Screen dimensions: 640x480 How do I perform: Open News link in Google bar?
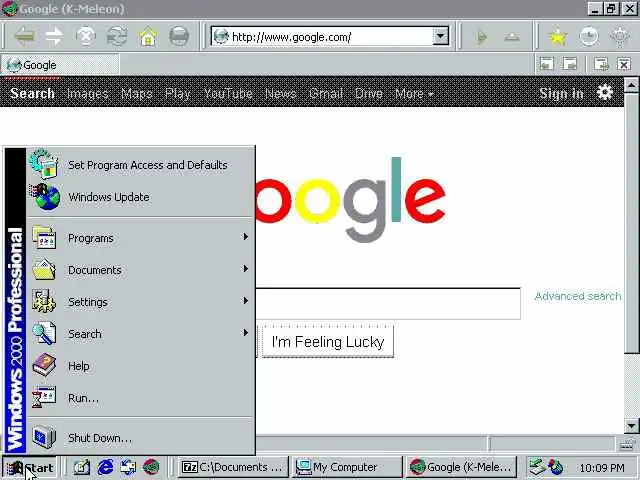tap(280, 93)
